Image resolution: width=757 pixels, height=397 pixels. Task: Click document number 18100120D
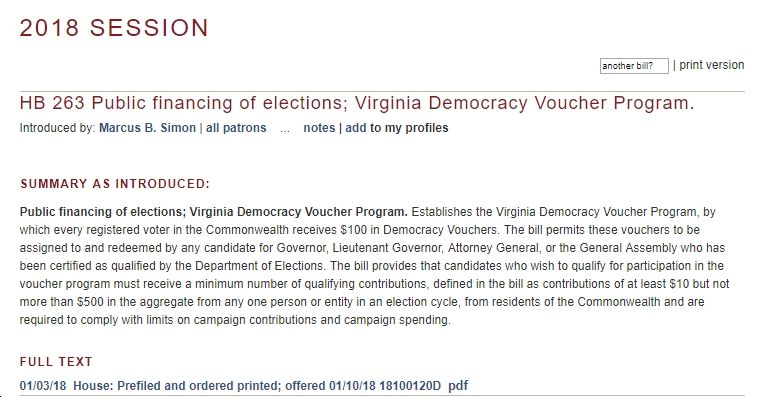410,386
